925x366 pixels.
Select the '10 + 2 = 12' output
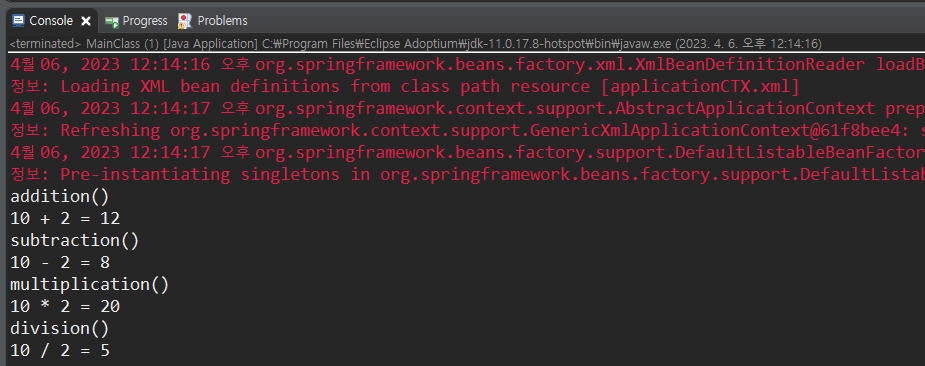coord(65,219)
